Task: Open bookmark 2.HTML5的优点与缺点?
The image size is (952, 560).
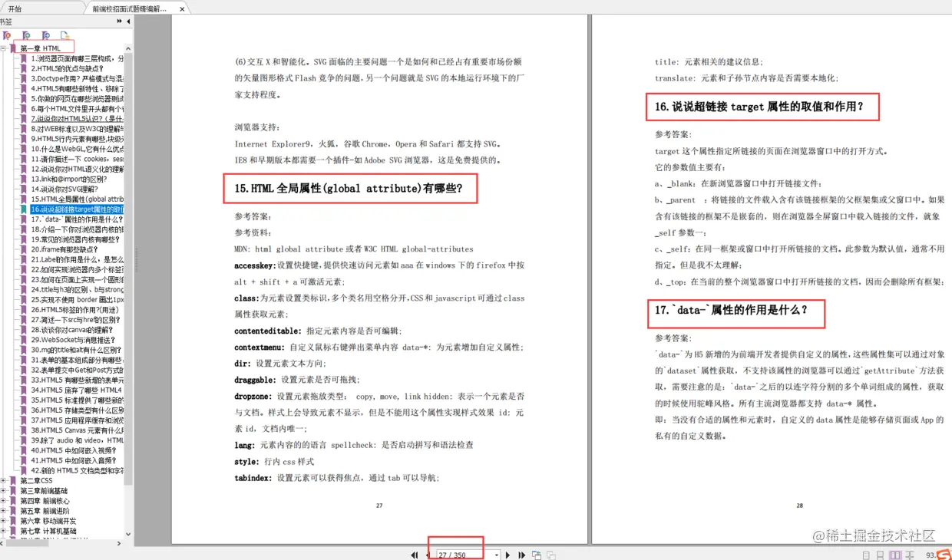Action: coord(67,68)
